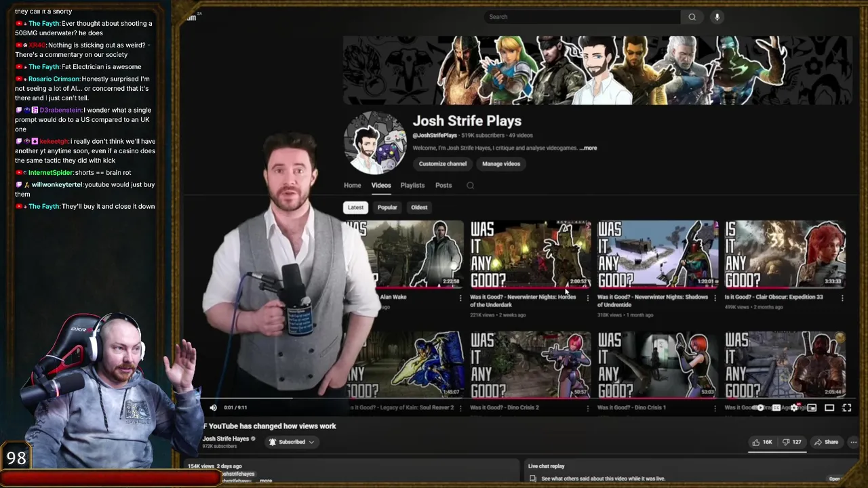This screenshot has width=868, height=488.
Task: Select the Oldest sort chip
Action: [419, 207]
